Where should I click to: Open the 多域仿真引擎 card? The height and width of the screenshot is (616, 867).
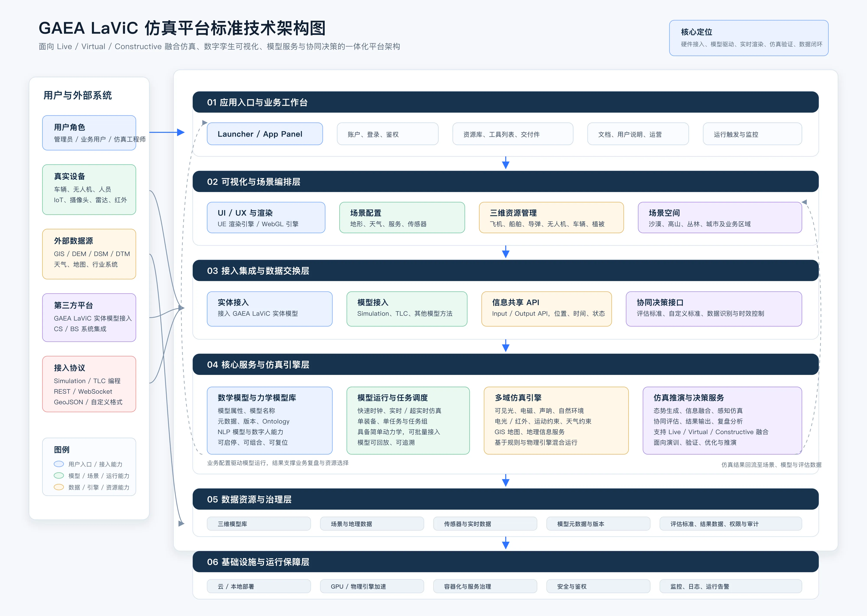point(556,421)
